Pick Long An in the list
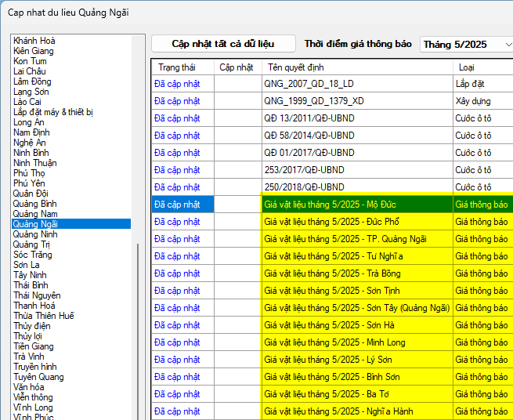This screenshot has width=513, height=420. (28, 122)
